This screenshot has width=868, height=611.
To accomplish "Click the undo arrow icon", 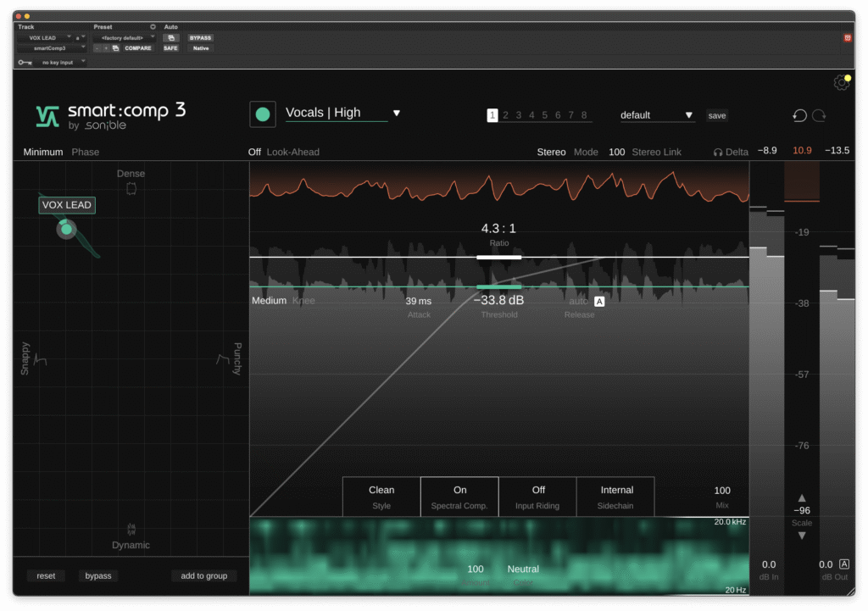I will pyautogui.click(x=799, y=116).
